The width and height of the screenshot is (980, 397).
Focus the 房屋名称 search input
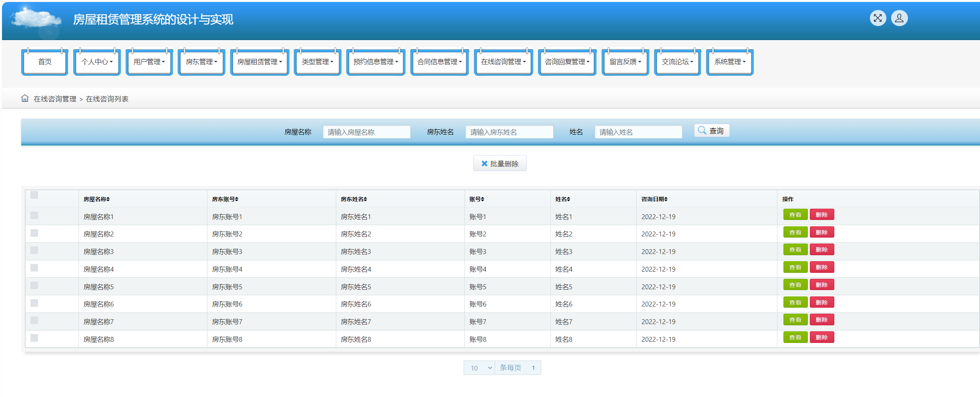pyautogui.click(x=366, y=132)
